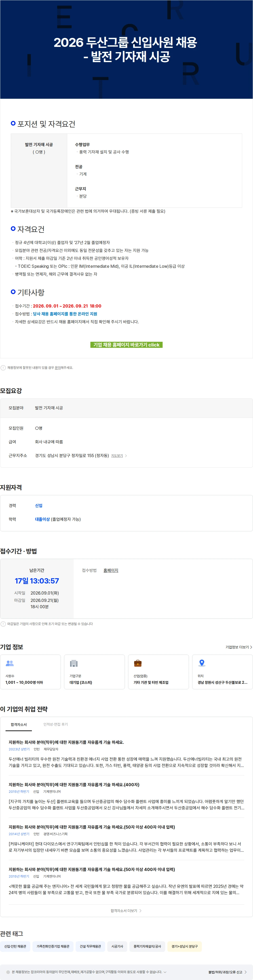Click the building icon in 기업구분 card
253x980 pixels.
point(74,663)
